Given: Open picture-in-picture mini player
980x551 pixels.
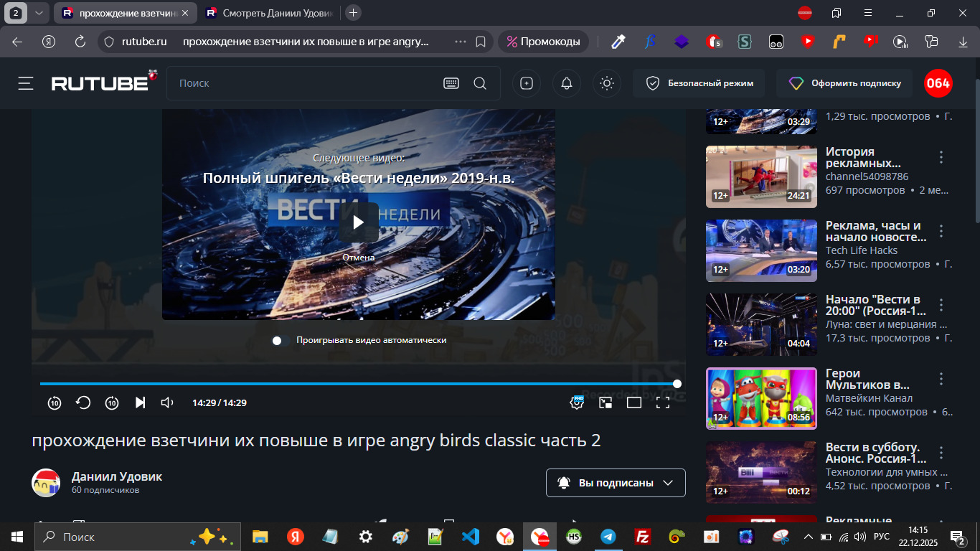Looking at the screenshot, I should (606, 402).
